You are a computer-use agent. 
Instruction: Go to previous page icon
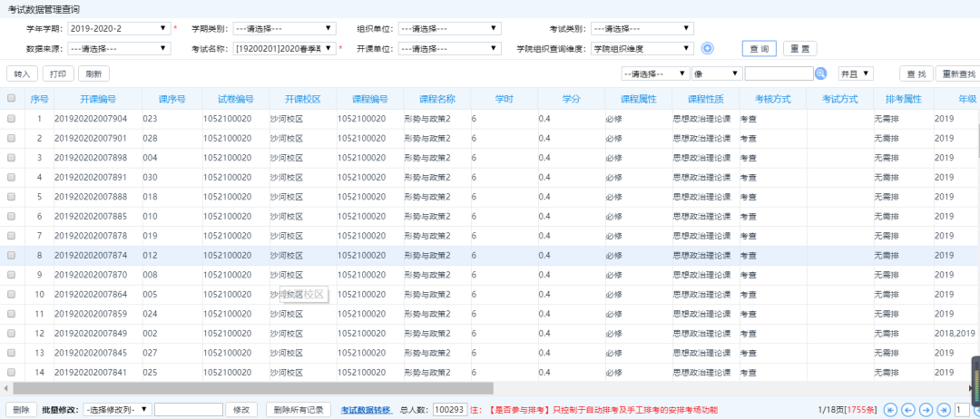908,410
